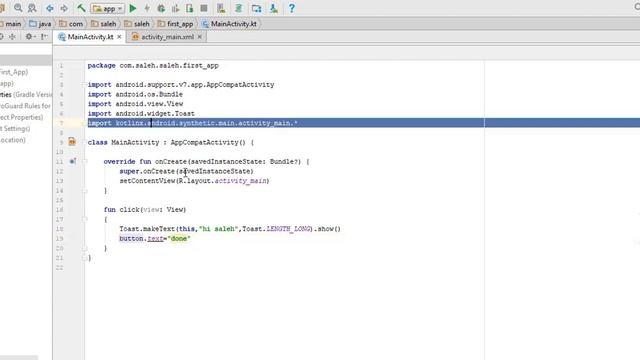Click 'import android.os.Bundle' line
This screenshot has width=640, height=360.
(x=135, y=94)
